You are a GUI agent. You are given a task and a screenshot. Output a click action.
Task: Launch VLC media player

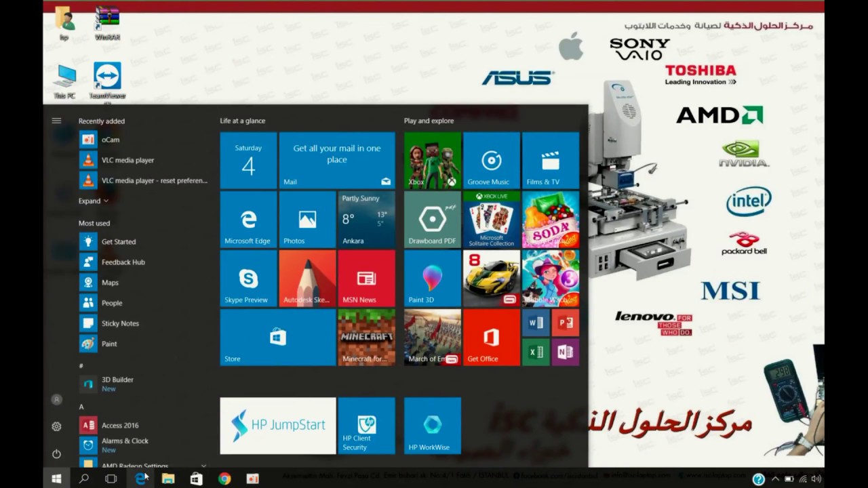(144, 160)
